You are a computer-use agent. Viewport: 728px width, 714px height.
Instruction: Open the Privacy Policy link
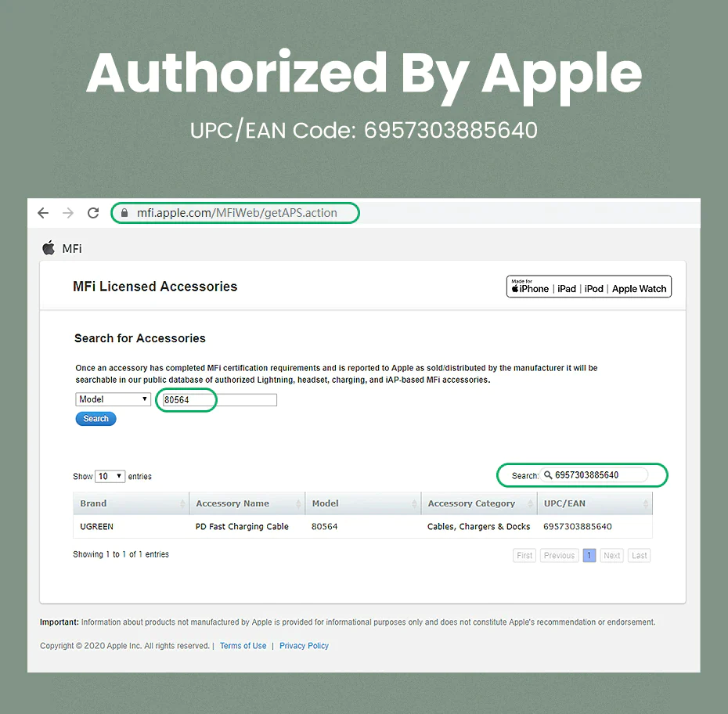[304, 646]
